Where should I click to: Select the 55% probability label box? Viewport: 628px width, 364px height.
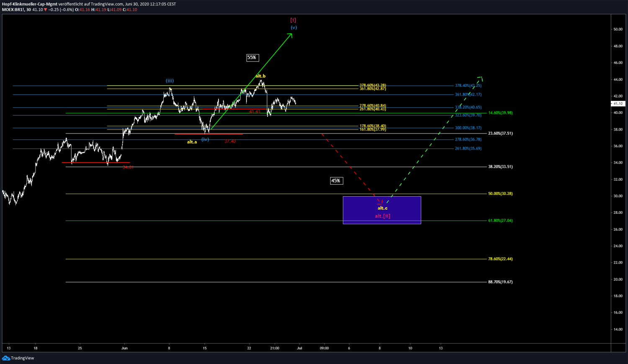(252, 58)
